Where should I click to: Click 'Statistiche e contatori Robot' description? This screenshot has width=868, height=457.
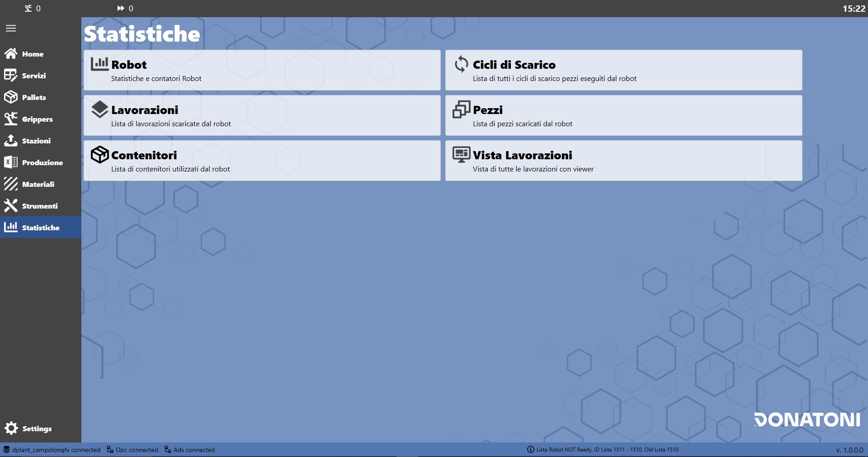point(156,78)
